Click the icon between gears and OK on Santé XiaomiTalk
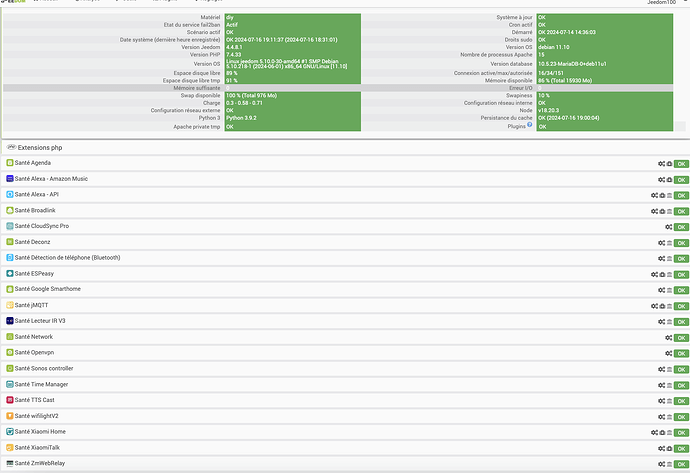 [669, 448]
